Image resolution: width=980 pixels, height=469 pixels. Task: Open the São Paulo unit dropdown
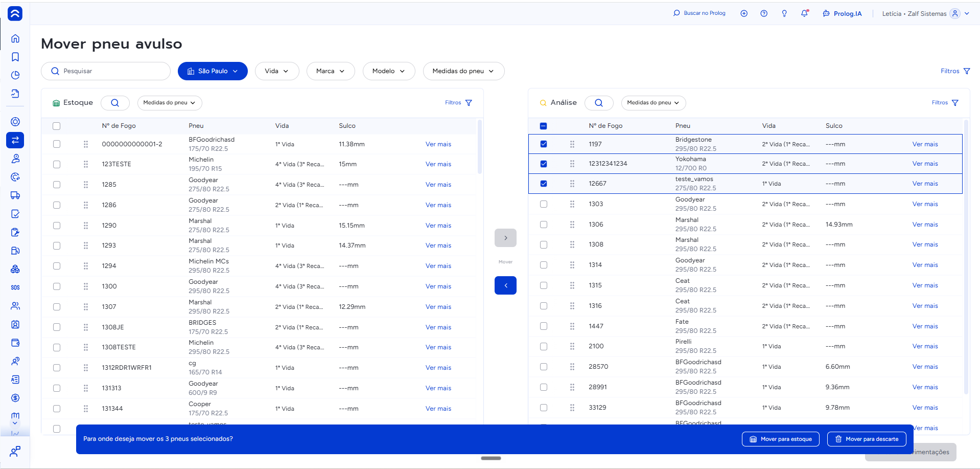(x=213, y=71)
